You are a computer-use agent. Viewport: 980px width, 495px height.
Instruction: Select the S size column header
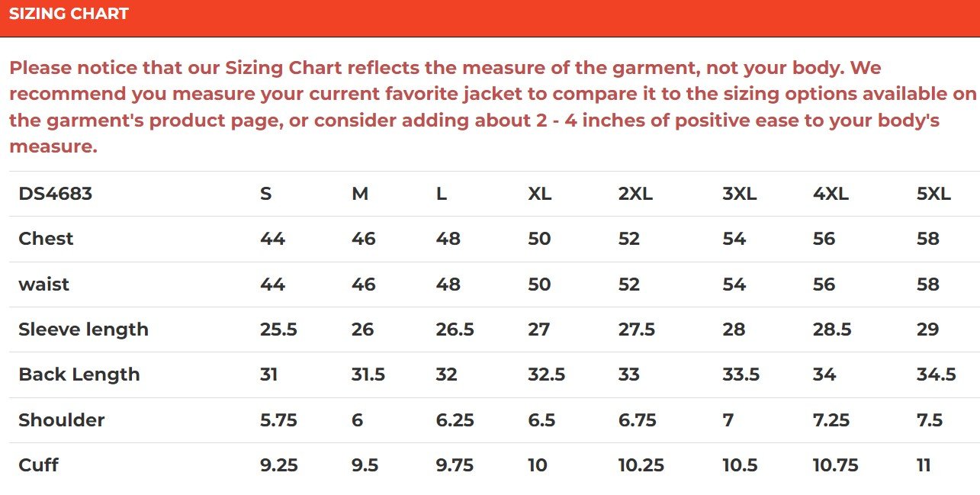click(x=265, y=194)
